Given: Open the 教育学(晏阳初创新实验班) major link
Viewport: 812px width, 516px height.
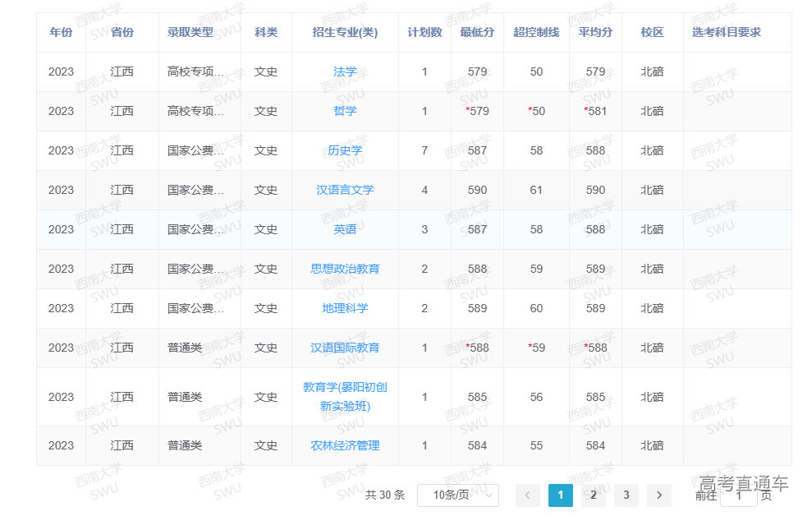Looking at the screenshot, I should (x=345, y=397).
